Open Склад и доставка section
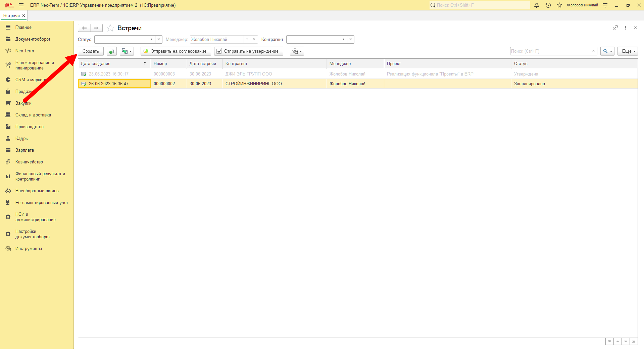Viewport: 644px width, 349px height. [x=33, y=115]
